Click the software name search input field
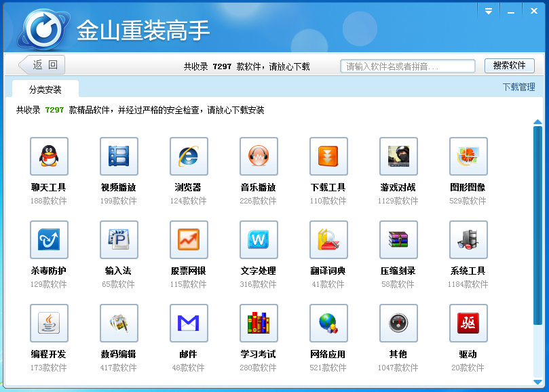 (x=407, y=66)
